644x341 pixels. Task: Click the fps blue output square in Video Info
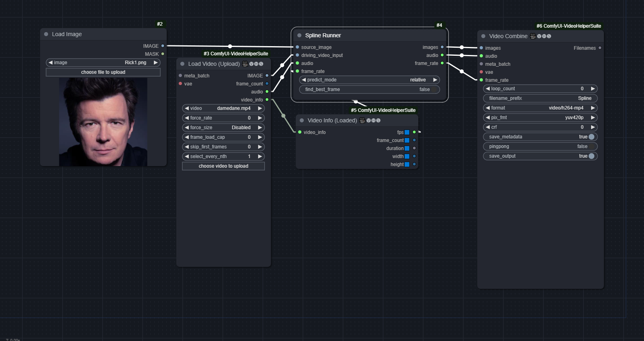(x=407, y=132)
